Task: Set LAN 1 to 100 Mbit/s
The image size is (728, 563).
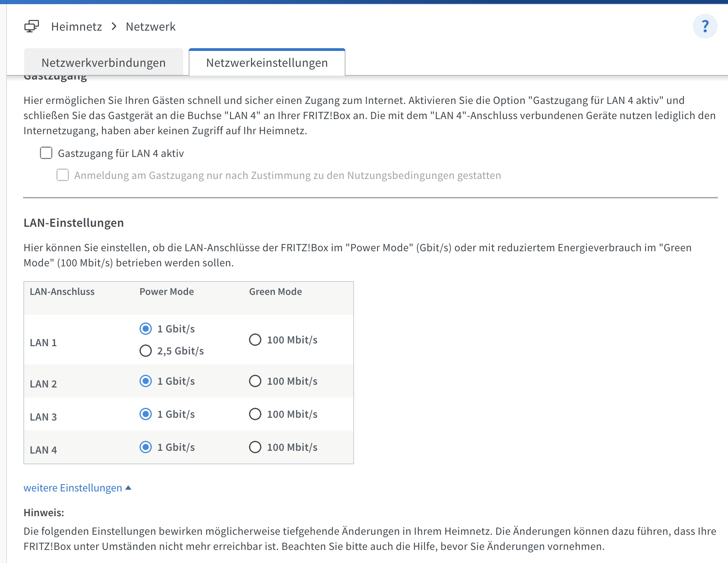Action: click(255, 340)
